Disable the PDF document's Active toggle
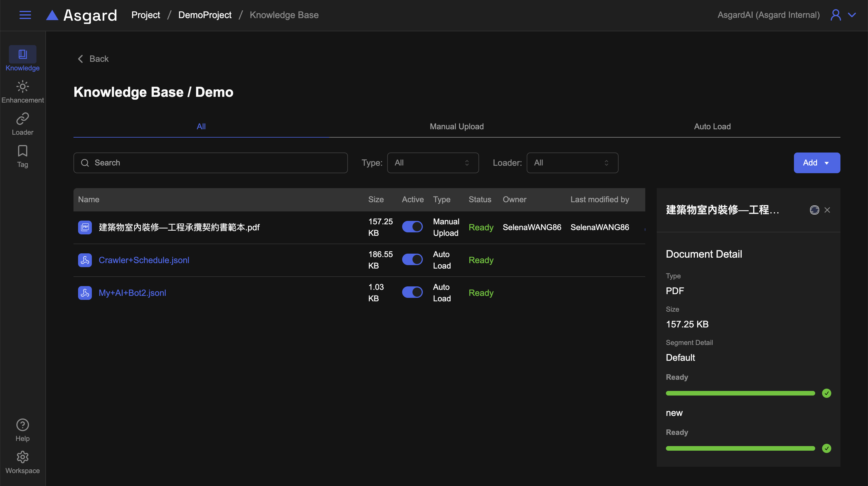Screen dimensions: 868x486 point(412,227)
